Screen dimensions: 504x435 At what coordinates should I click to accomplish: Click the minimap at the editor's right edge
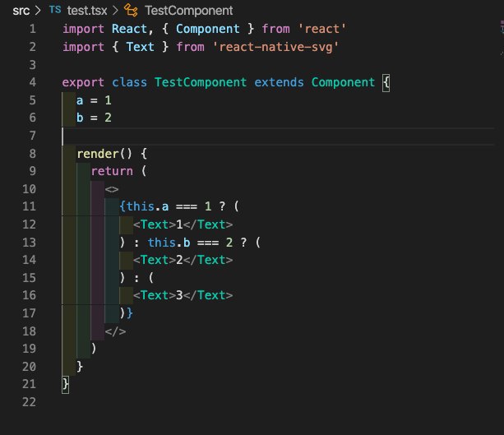502,39
